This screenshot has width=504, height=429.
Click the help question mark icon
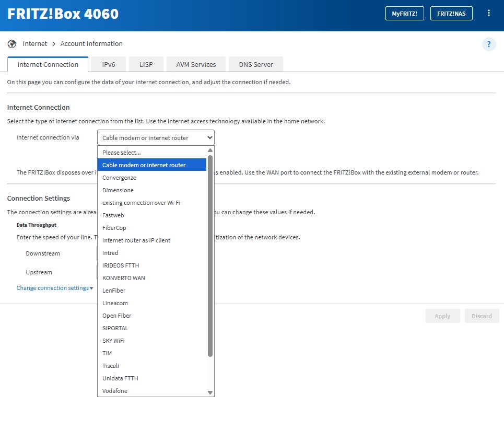pyautogui.click(x=488, y=44)
